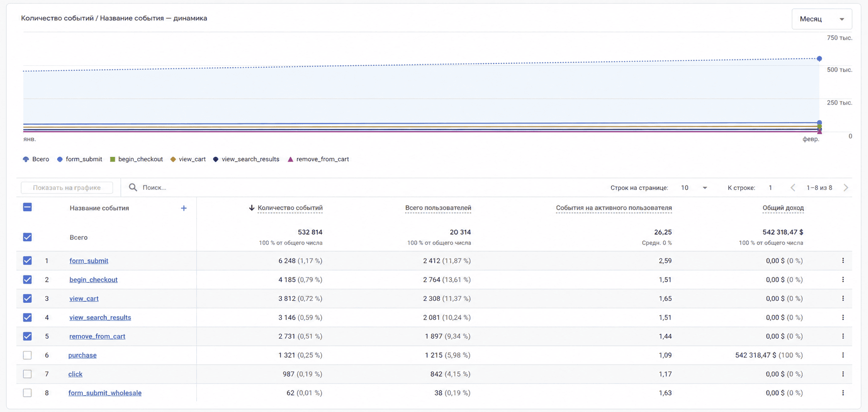Viewport: 868px width, 412px height.
Task: Uncheck the form_submit row checkbox
Action: click(x=27, y=260)
